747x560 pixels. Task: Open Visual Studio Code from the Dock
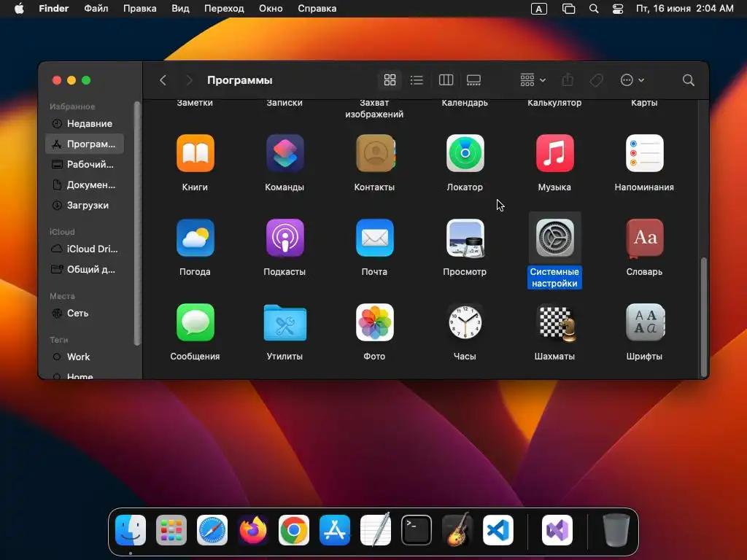point(498,530)
